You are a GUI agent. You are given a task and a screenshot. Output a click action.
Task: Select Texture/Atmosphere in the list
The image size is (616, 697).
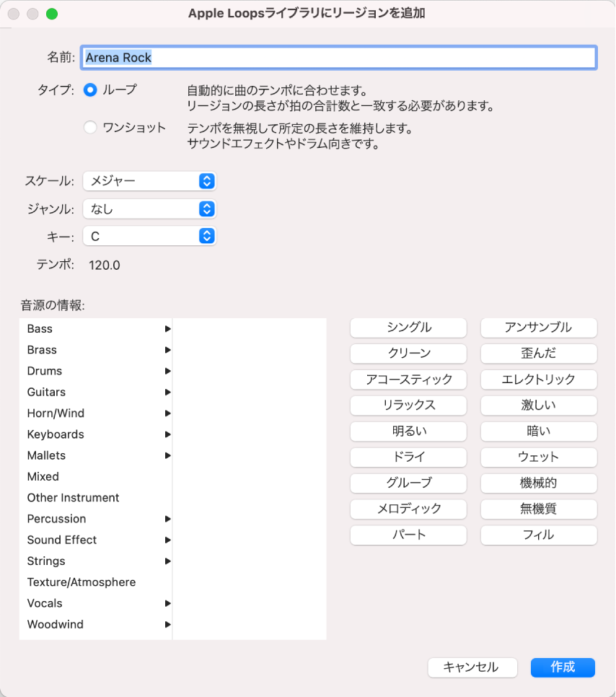[95, 582]
